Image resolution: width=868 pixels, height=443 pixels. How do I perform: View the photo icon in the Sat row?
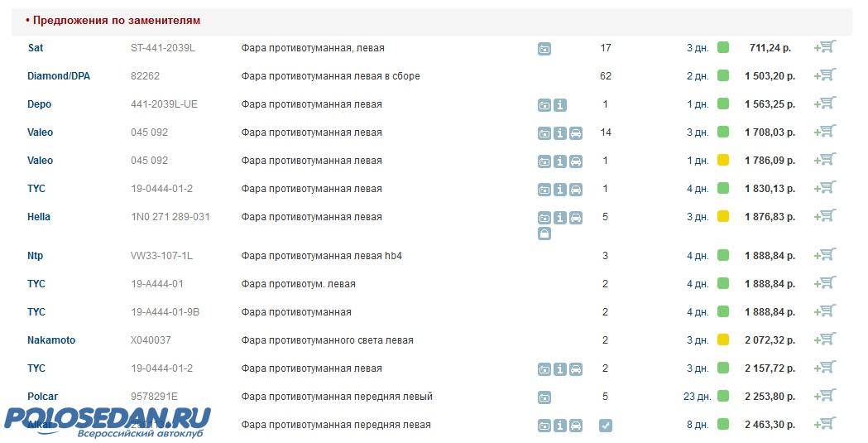(x=544, y=49)
